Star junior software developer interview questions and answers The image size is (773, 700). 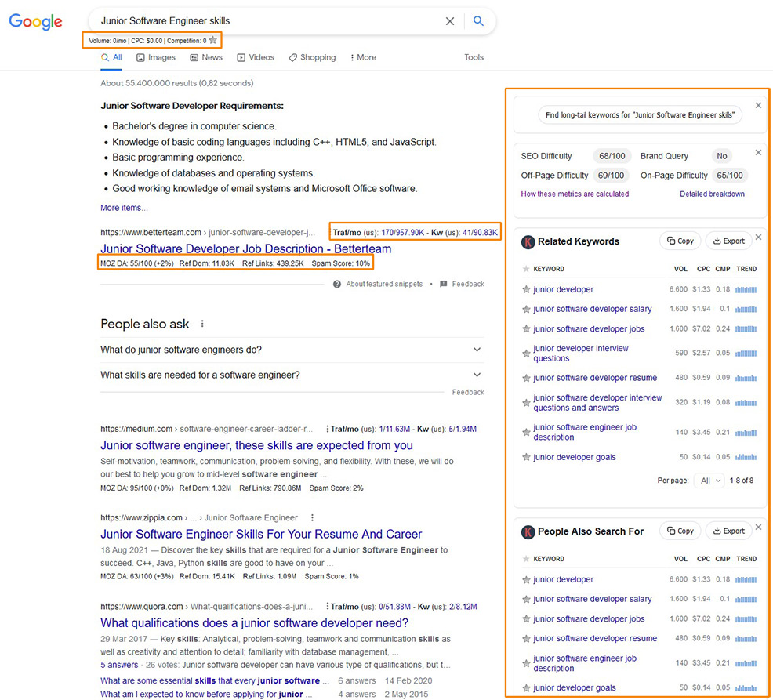point(526,403)
